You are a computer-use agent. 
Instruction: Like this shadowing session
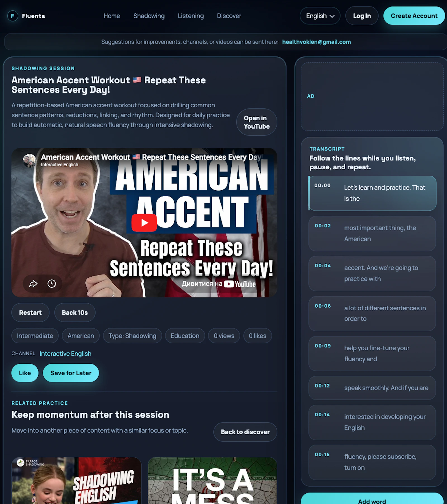point(25,373)
